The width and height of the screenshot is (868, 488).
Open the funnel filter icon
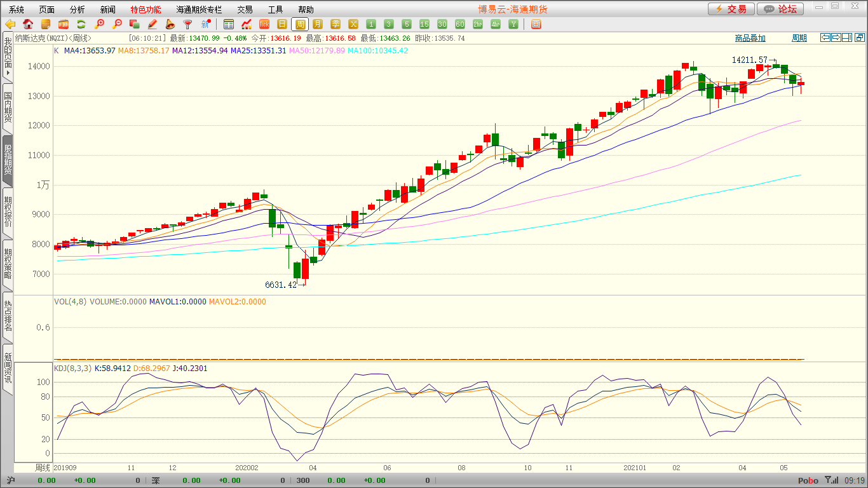tap(188, 24)
